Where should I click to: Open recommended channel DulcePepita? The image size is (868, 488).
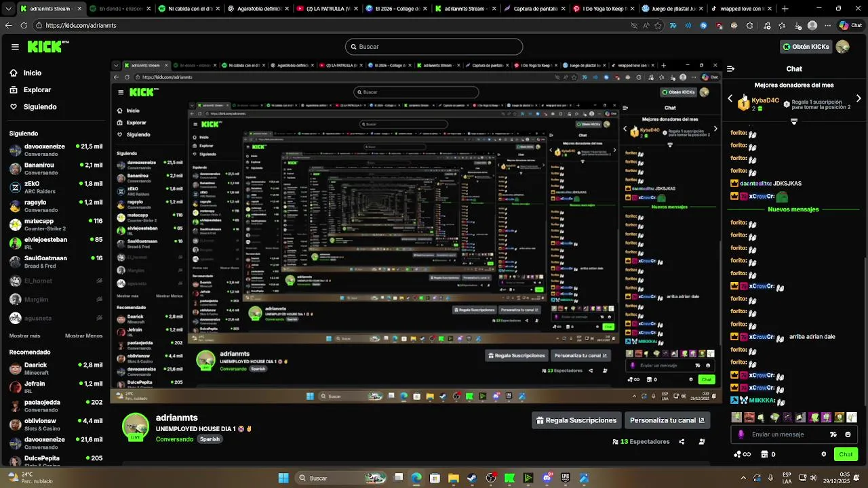tap(56, 460)
